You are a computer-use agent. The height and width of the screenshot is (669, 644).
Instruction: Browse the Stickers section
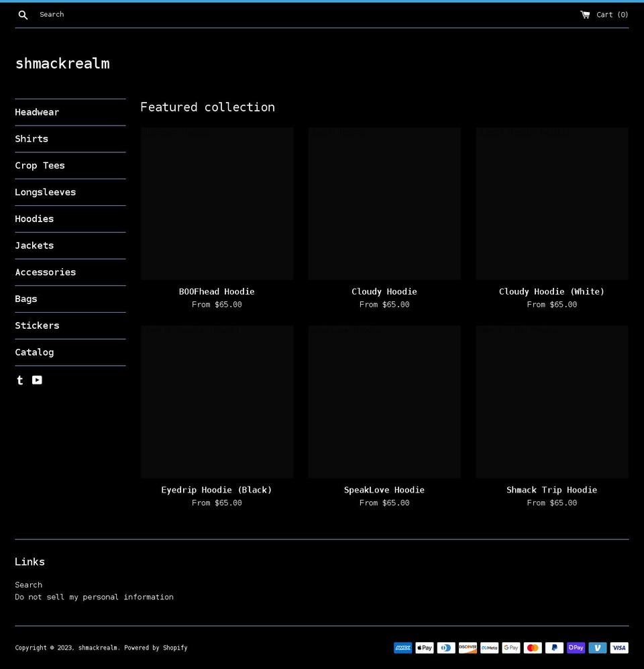pos(37,325)
